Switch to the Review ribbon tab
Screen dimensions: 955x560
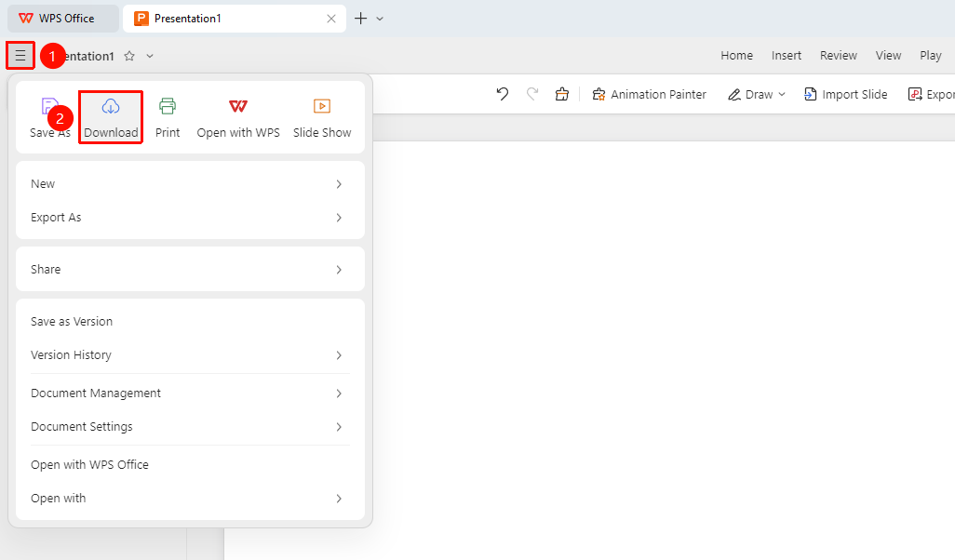(x=839, y=56)
